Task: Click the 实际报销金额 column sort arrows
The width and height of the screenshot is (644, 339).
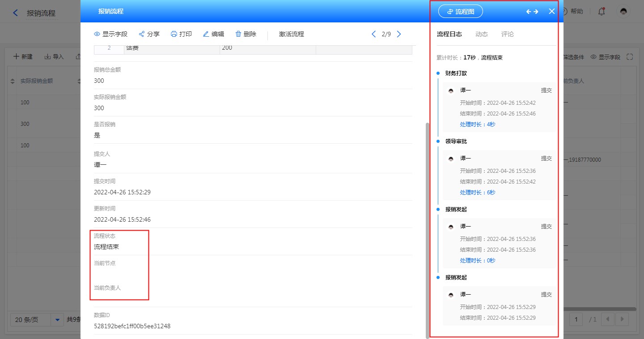Action: [x=13, y=81]
